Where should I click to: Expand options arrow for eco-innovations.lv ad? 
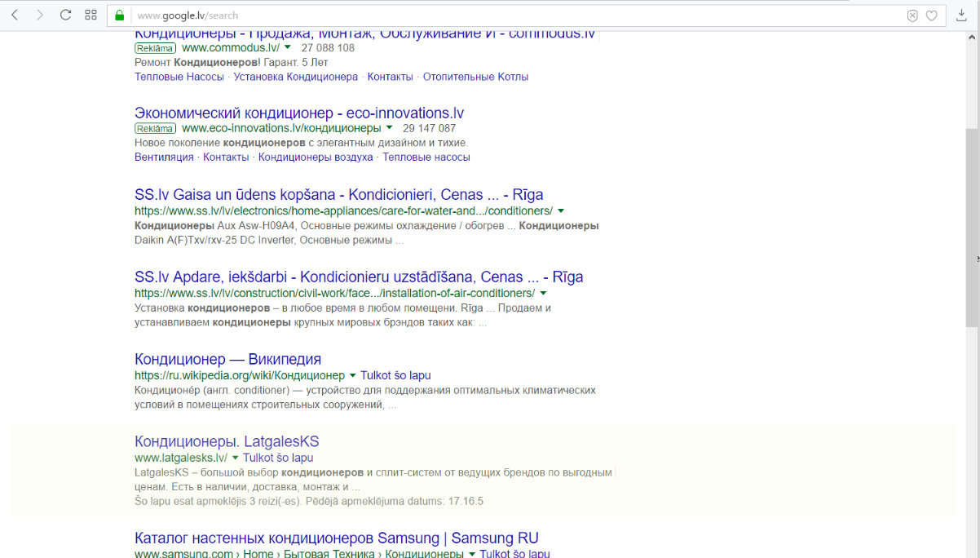point(389,128)
